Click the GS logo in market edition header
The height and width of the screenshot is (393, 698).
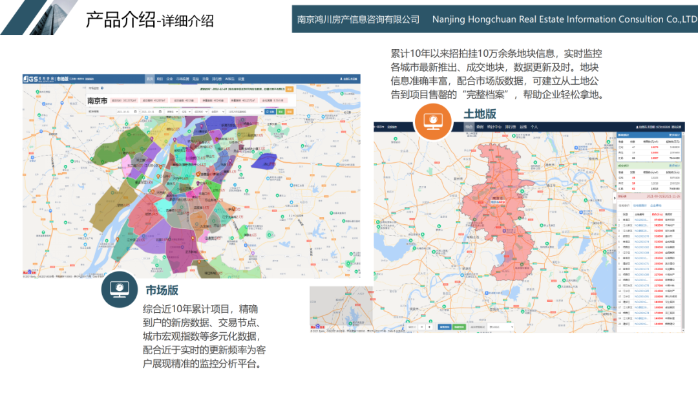click(31, 79)
